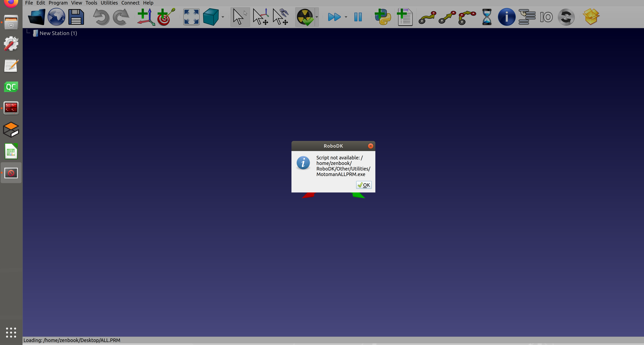Click the Add Python script icon
This screenshot has width=644, height=345.
383,17
